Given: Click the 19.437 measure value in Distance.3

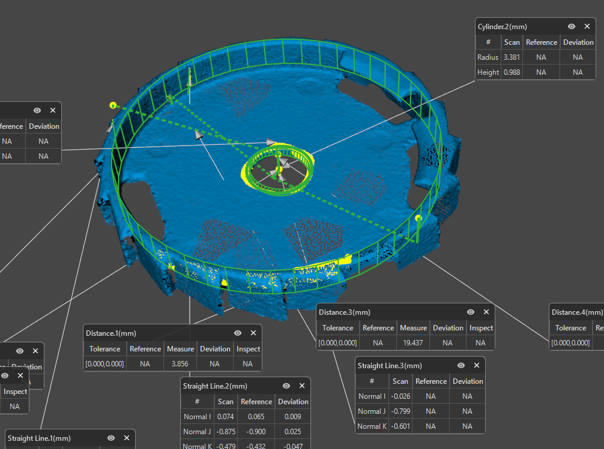Looking at the screenshot, I should (x=413, y=343).
